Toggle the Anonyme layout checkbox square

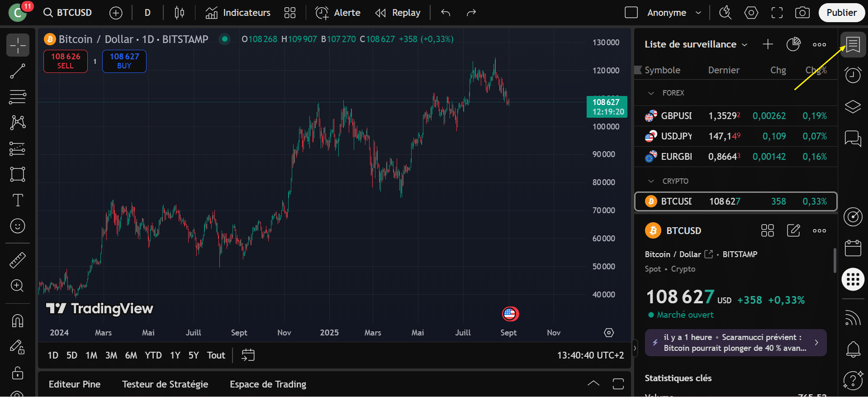(631, 13)
